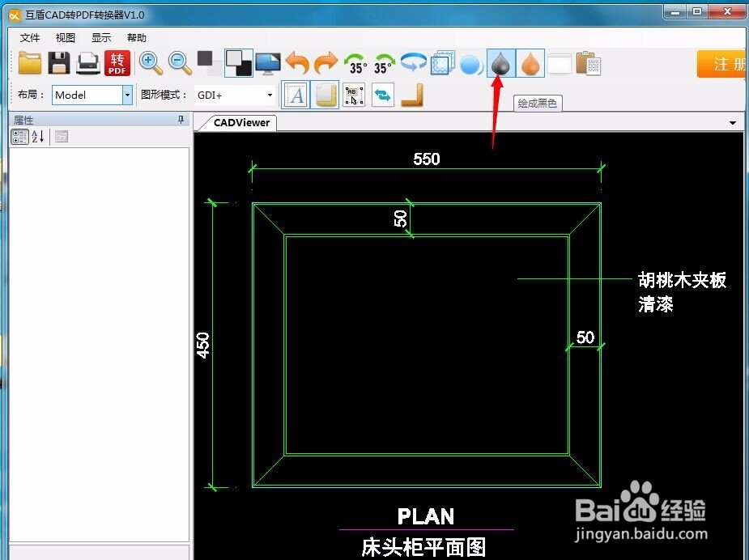Click the blue sphere icon
The width and height of the screenshot is (749, 560).
[x=471, y=64]
